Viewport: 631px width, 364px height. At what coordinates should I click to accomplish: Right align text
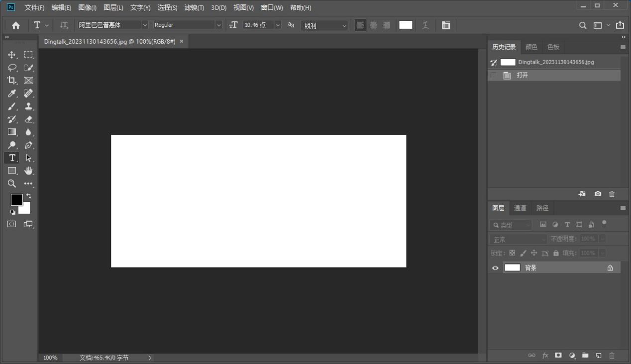click(386, 25)
